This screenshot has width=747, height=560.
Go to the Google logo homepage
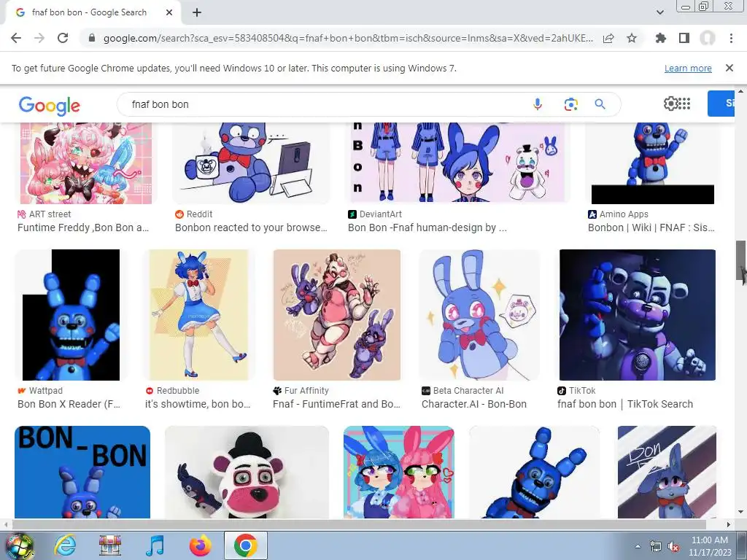[49, 106]
